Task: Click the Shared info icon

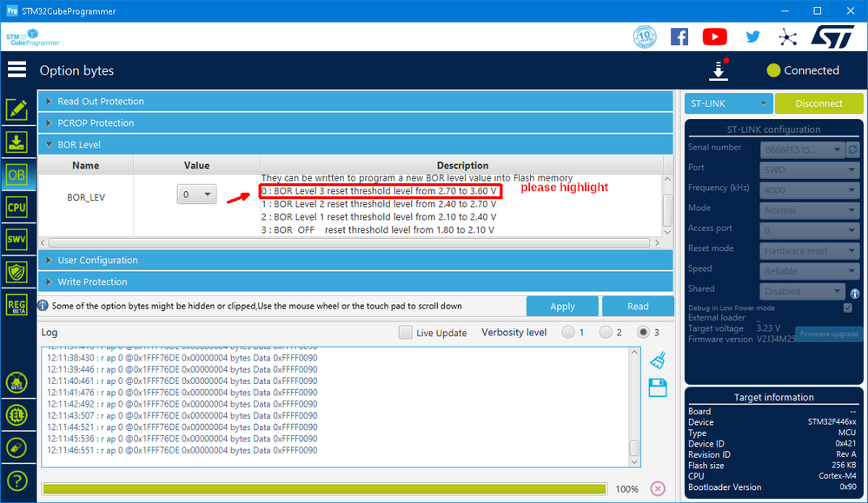Action: pos(855,294)
